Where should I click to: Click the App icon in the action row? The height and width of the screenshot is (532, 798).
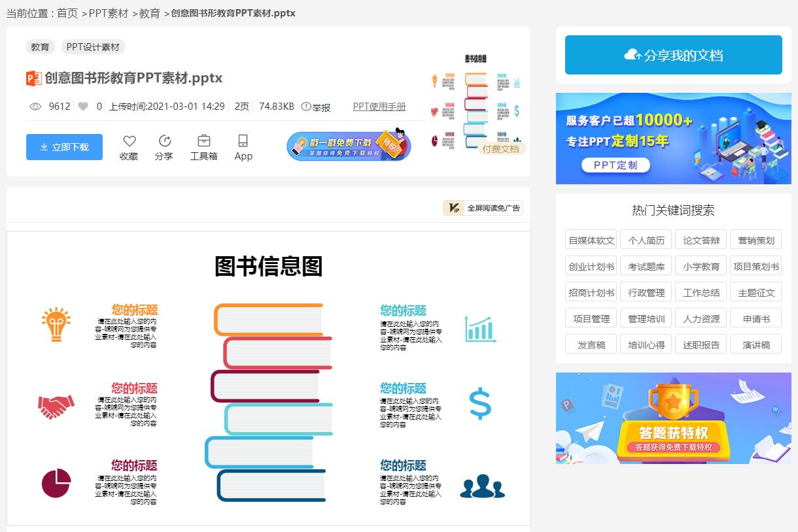click(x=243, y=140)
